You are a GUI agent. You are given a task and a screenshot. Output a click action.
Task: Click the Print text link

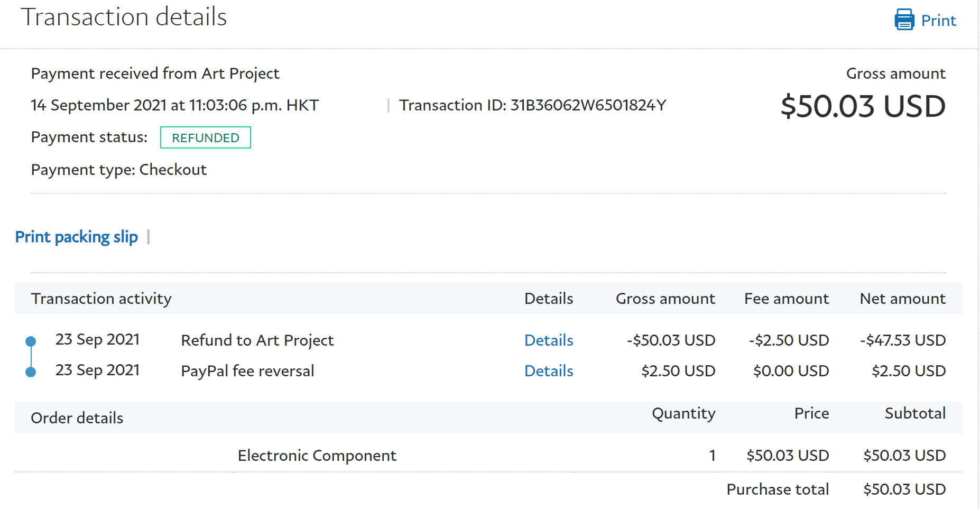click(938, 21)
